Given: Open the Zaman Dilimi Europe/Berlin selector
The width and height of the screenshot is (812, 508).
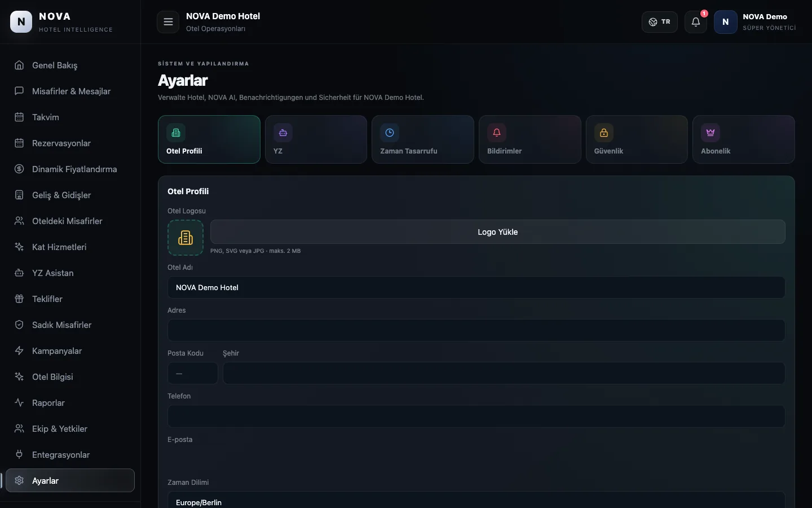Looking at the screenshot, I should tap(476, 500).
